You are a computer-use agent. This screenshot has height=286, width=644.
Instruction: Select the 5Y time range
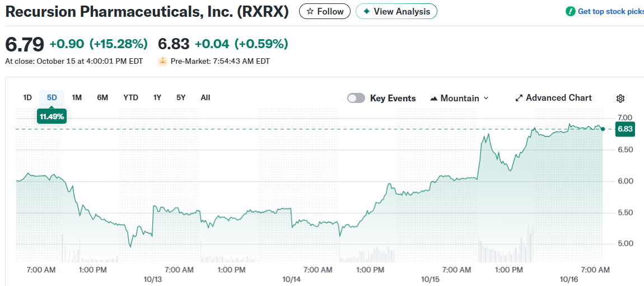181,97
